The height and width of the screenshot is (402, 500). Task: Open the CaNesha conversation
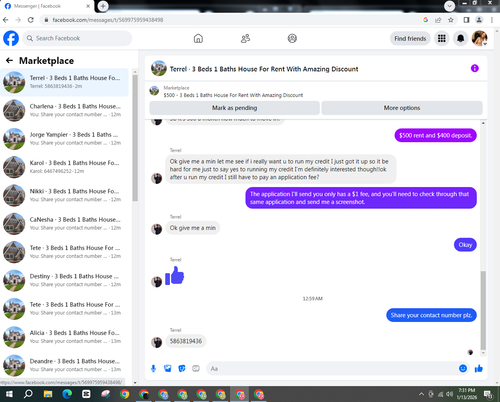coord(64,224)
